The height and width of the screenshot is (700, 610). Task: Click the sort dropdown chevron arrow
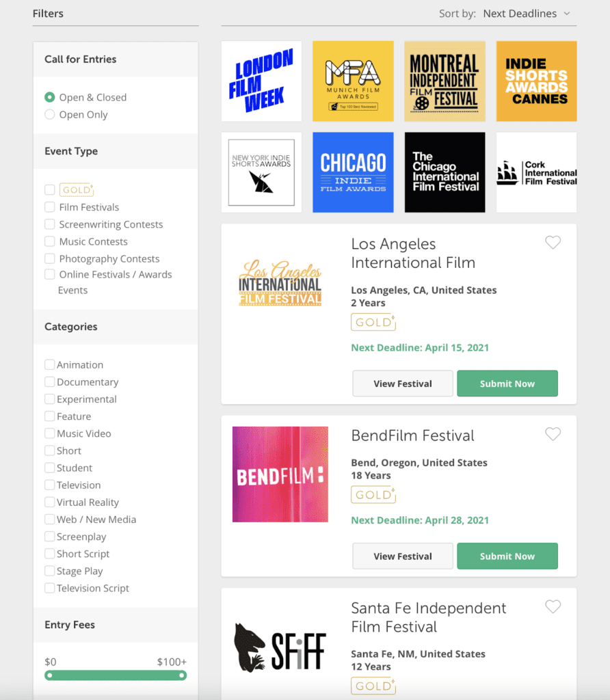[x=567, y=14]
